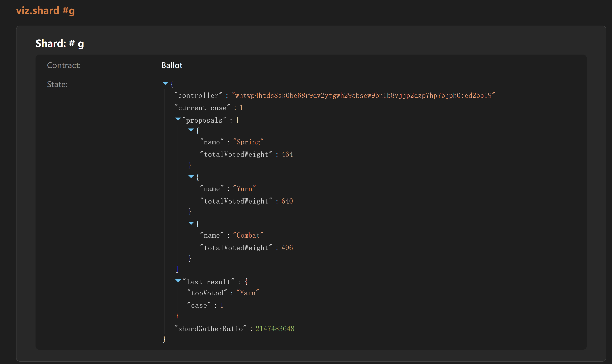The height and width of the screenshot is (364, 612).
Task: Click the totalVotedWeight key under Spring
Action: click(x=236, y=154)
